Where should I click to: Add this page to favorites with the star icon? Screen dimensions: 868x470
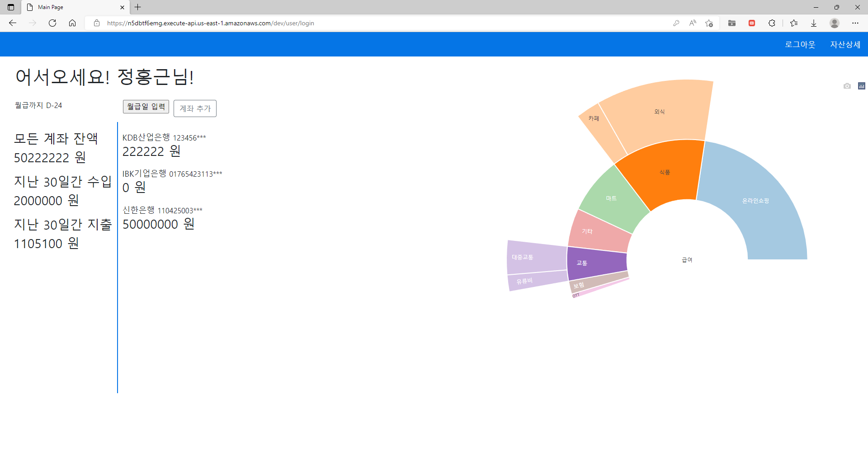click(x=709, y=23)
